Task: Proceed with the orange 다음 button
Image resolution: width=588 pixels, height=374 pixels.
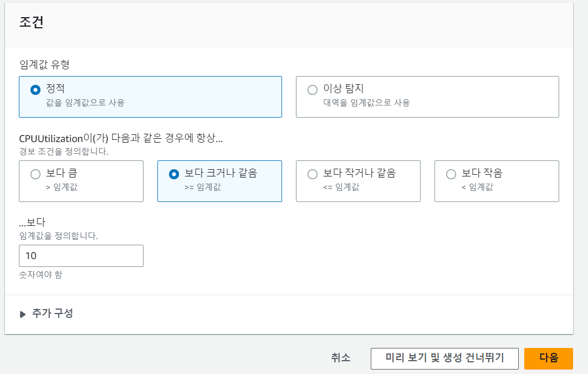Action: 549,358
